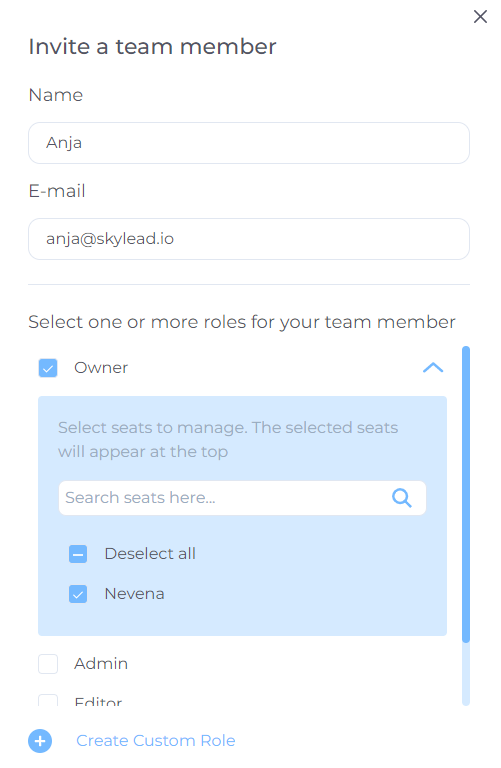Uncheck the Nevena seat checkbox
Viewport: 501px width, 768px height.
pyautogui.click(x=78, y=594)
